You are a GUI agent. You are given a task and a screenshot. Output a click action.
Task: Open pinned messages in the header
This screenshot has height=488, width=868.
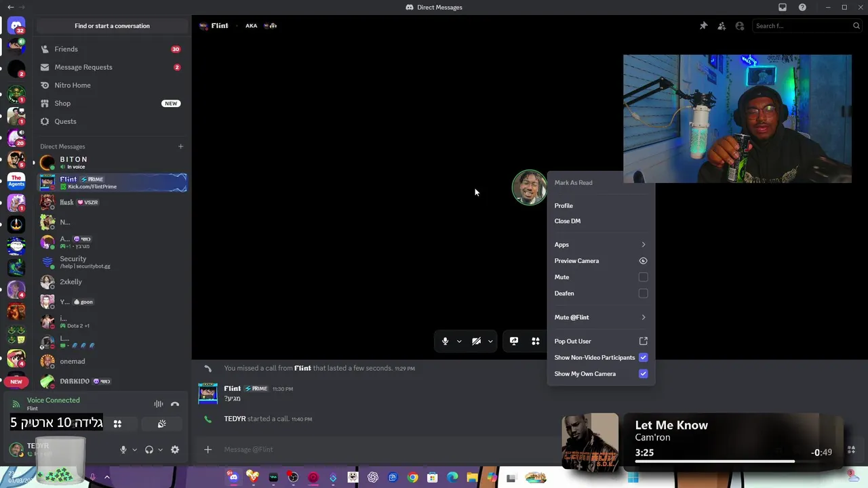point(703,26)
